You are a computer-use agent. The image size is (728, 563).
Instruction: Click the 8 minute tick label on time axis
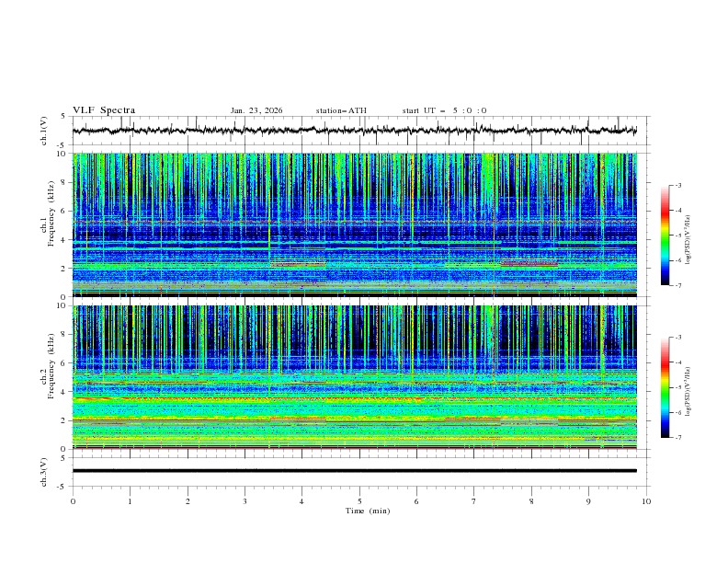click(531, 501)
